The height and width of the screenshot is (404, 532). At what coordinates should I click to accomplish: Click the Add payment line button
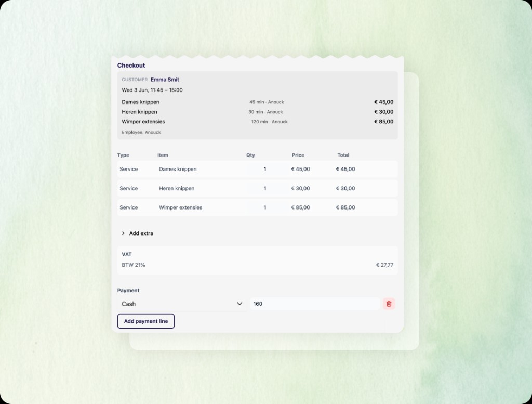[x=146, y=321]
